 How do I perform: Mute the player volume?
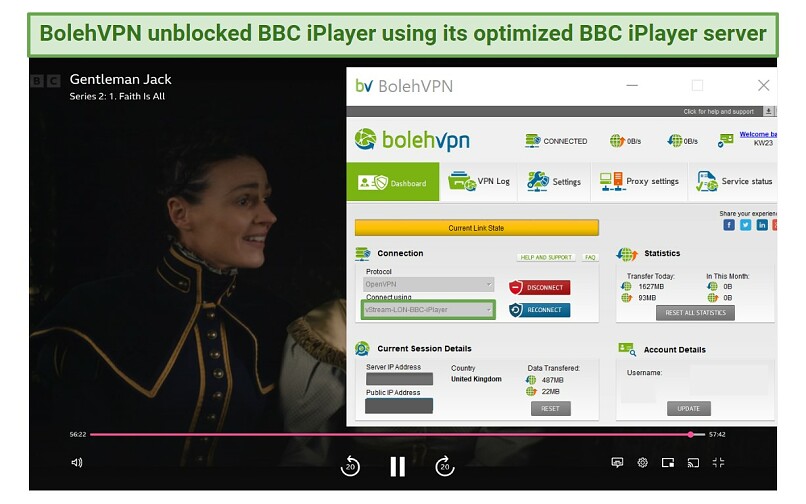77,462
